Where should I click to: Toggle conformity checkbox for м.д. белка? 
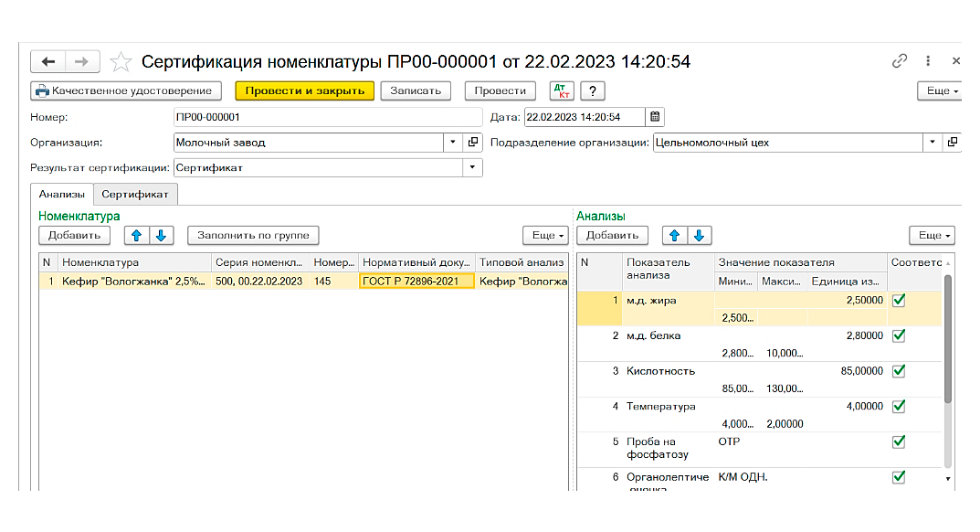pos(899,336)
